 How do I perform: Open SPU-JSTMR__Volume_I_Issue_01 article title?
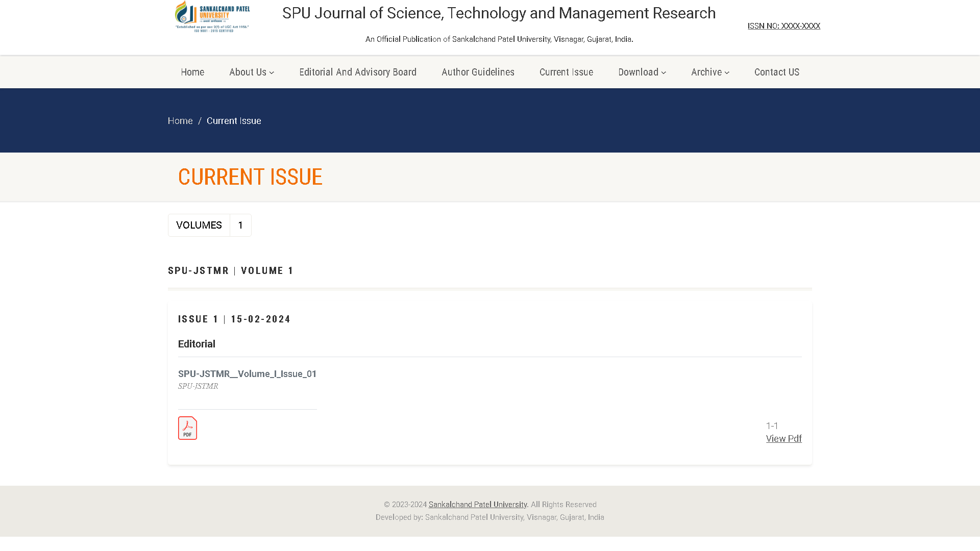(247, 374)
